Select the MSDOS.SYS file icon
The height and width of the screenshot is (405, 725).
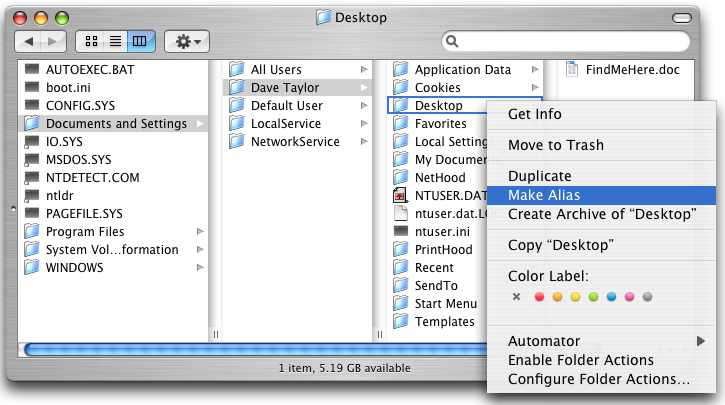pos(32,160)
